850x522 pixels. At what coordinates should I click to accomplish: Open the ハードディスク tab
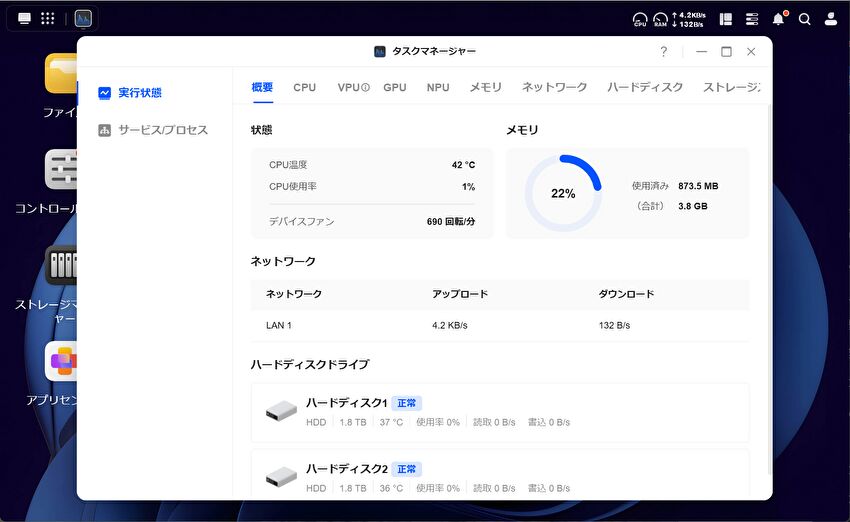[x=645, y=88]
